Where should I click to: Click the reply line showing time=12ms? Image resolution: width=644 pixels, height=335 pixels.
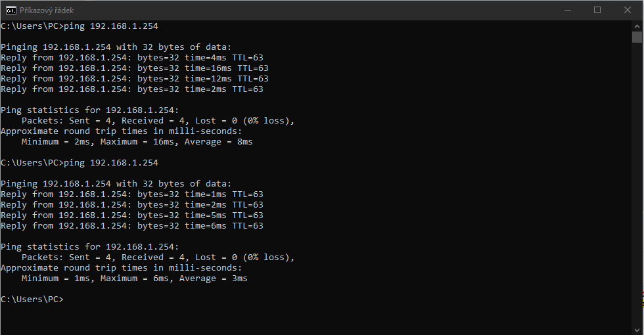click(135, 79)
